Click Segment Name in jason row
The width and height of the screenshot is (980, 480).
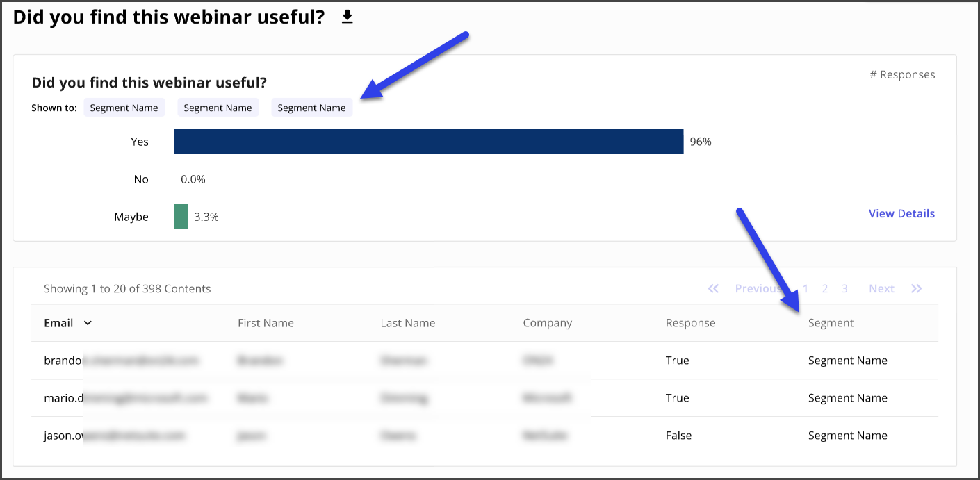click(847, 436)
